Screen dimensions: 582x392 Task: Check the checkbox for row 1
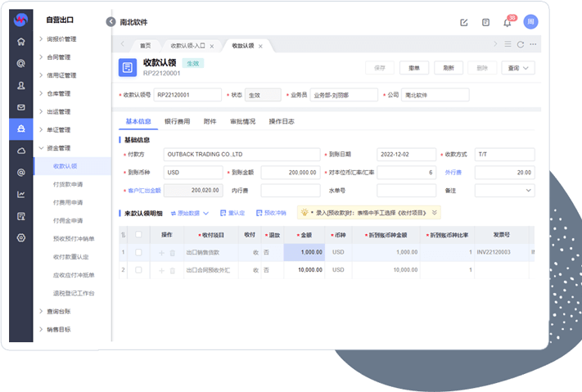click(x=138, y=253)
